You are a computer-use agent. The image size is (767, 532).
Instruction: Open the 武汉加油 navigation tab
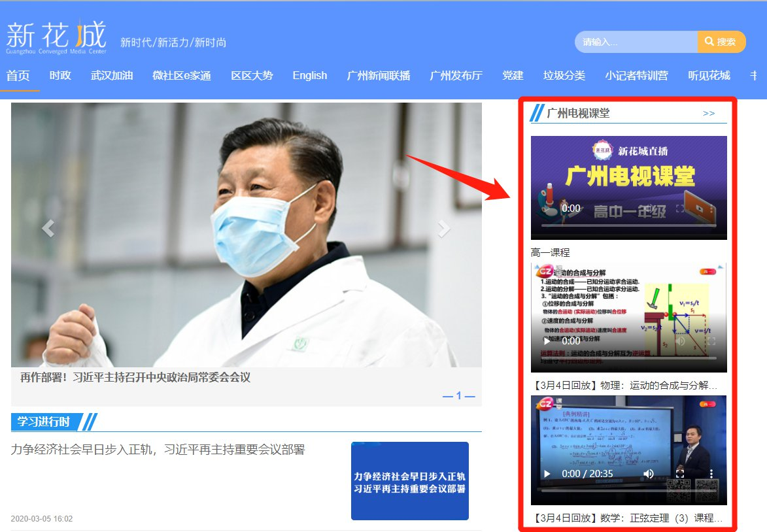[x=112, y=75]
